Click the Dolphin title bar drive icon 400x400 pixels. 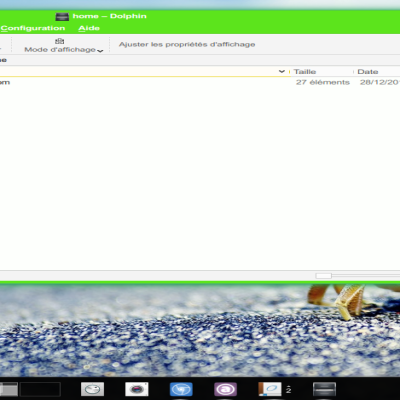62,16
